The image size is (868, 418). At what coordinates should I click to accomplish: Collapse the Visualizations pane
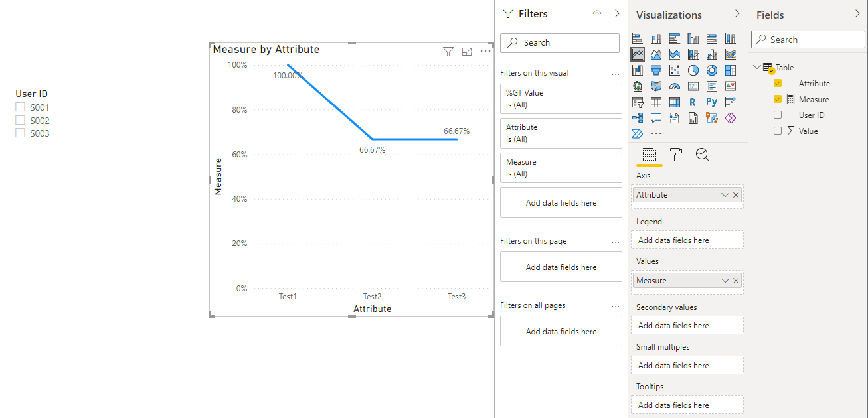[x=737, y=13]
